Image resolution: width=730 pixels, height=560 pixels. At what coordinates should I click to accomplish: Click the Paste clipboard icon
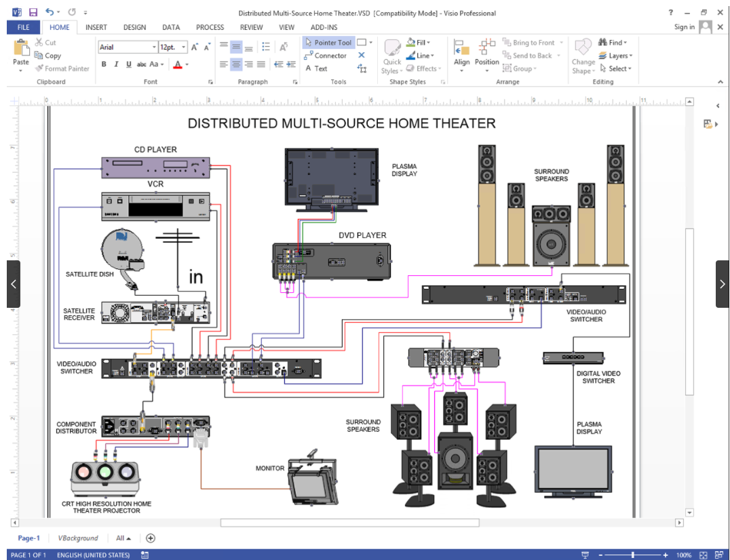pyautogui.click(x=21, y=49)
